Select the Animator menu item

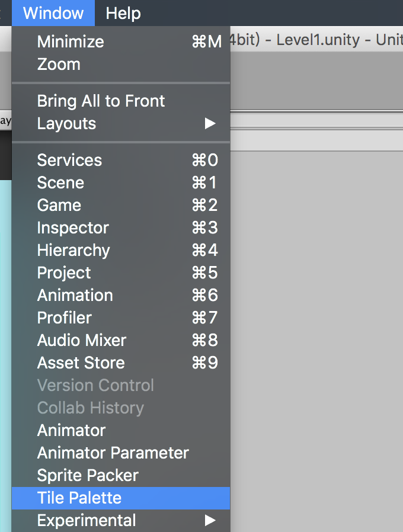[71, 430]
